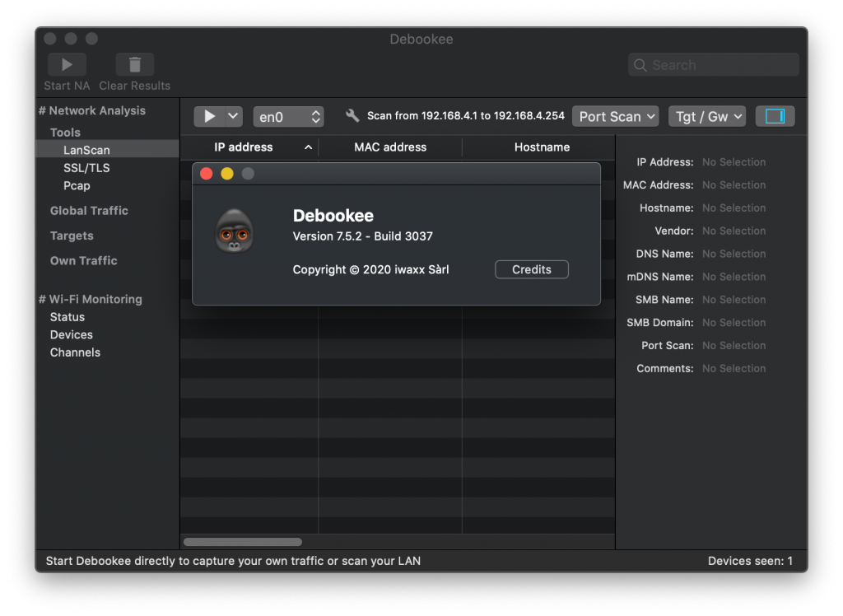Start the LAN scan with play button
The width and height of the screenshot is (843, 616).
209,116
